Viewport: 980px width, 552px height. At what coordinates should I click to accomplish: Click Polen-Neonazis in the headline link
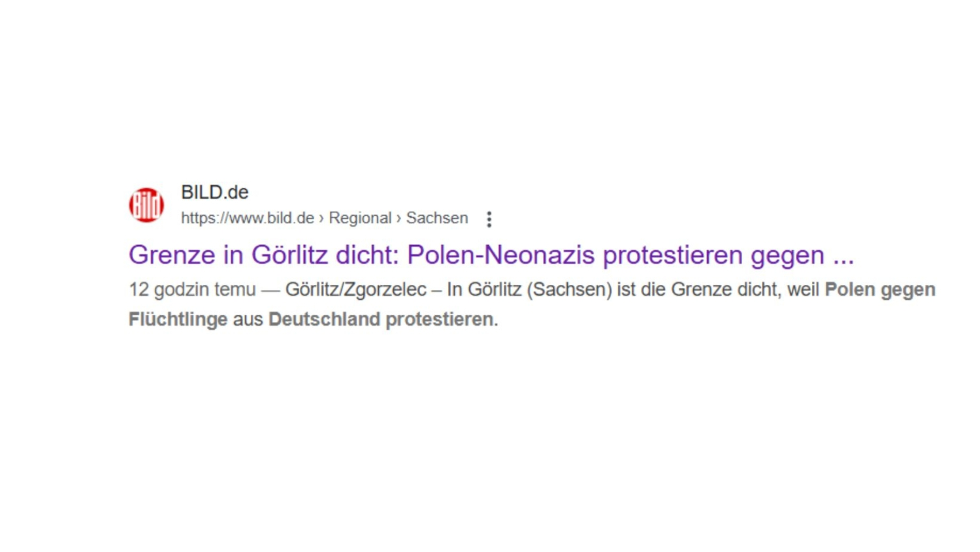(x=500, y=255)
